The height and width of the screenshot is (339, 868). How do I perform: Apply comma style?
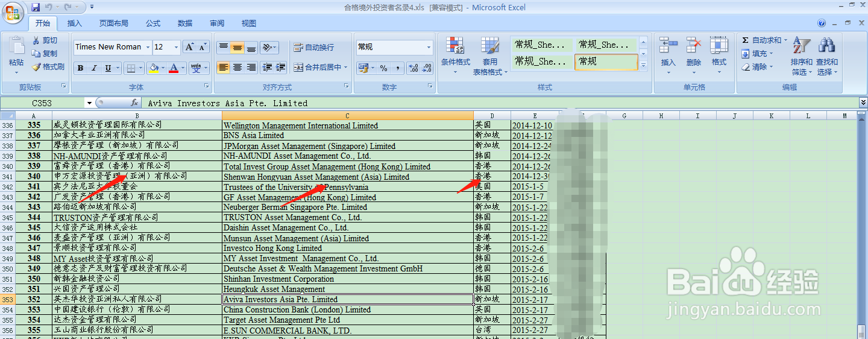tap(398, 68)
